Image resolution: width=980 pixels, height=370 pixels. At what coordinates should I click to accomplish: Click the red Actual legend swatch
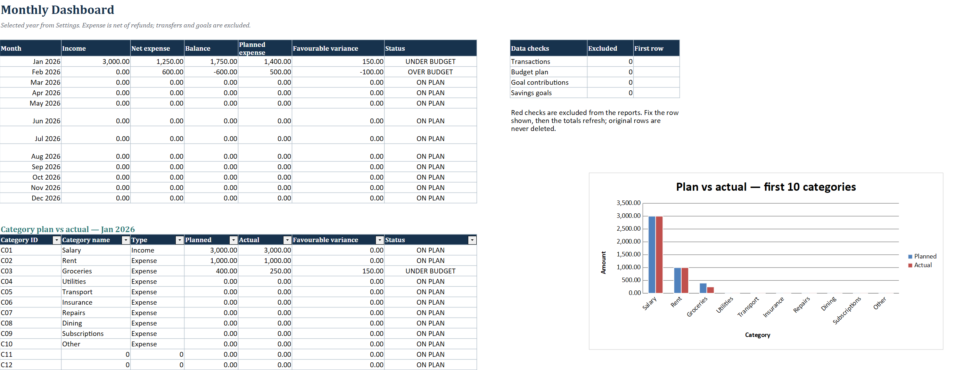[x=910, y=265]
